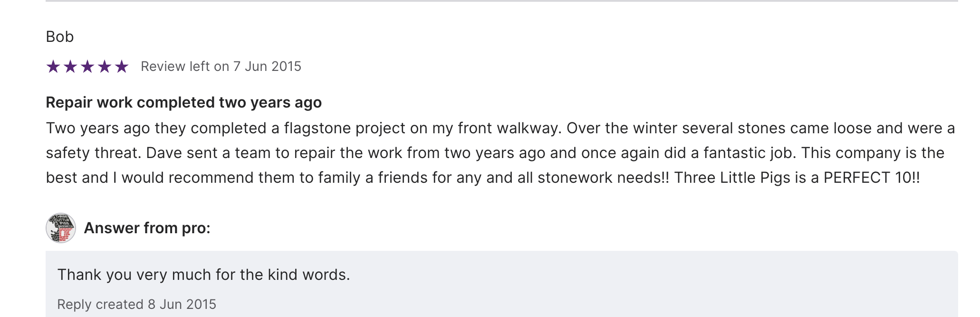Click the 'Review left on 7 Jun 2015' date
The image size is (980, 317).
[x=221, y=67]
